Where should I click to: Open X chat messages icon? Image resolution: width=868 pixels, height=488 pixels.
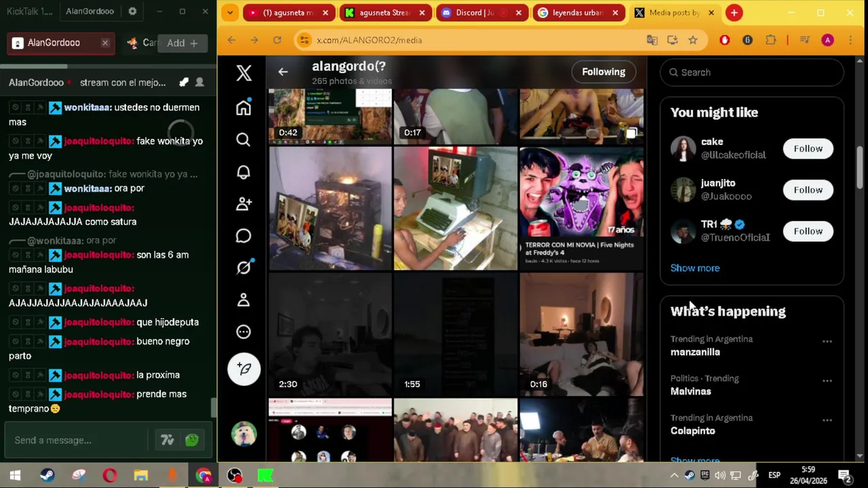(243, 236)
